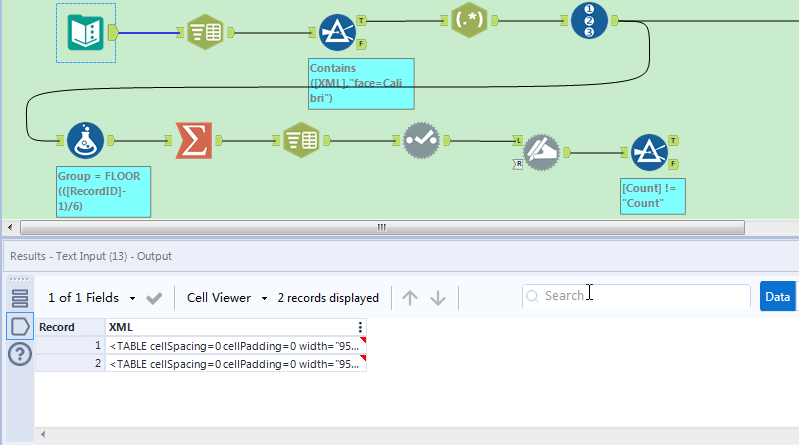Select the Record ID tool
Image resolution: width=799 pixels, height=445 pixels.
pyautogui.click(x=589, y=20)
